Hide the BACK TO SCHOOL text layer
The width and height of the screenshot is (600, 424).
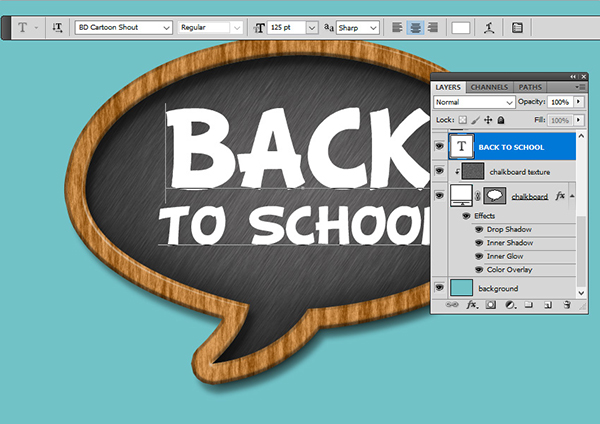coord(439,146)
